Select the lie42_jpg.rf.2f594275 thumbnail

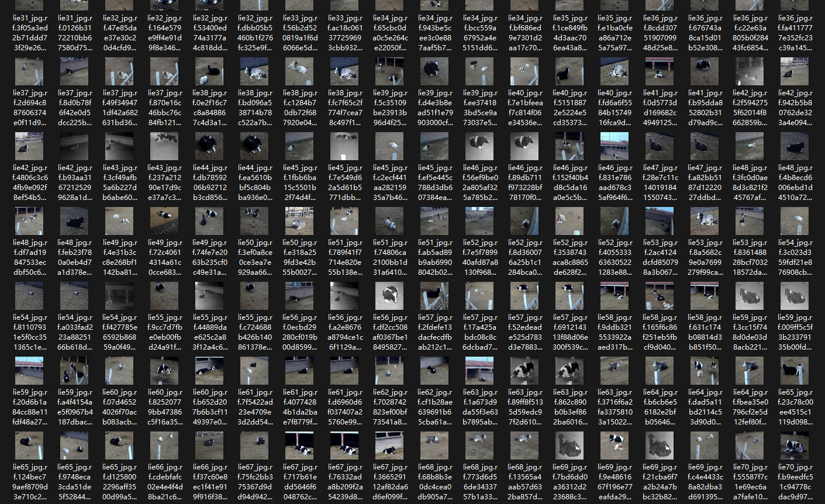click(x=750, y=71)
